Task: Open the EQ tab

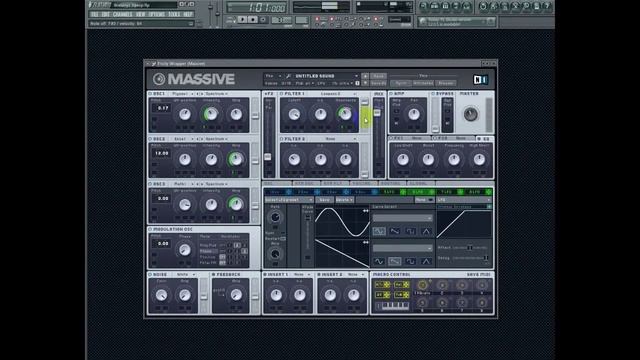Action: (484, 139)
